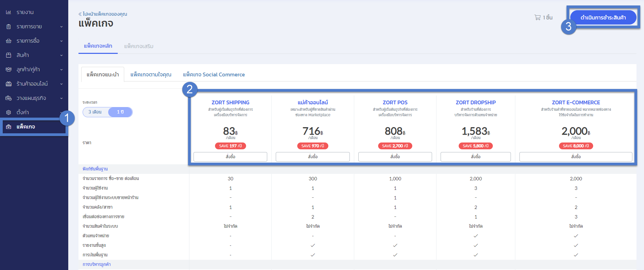Open the แพ็คเกจ Social Commerce tab
The image size is (644, 270).
click(214, 74)
